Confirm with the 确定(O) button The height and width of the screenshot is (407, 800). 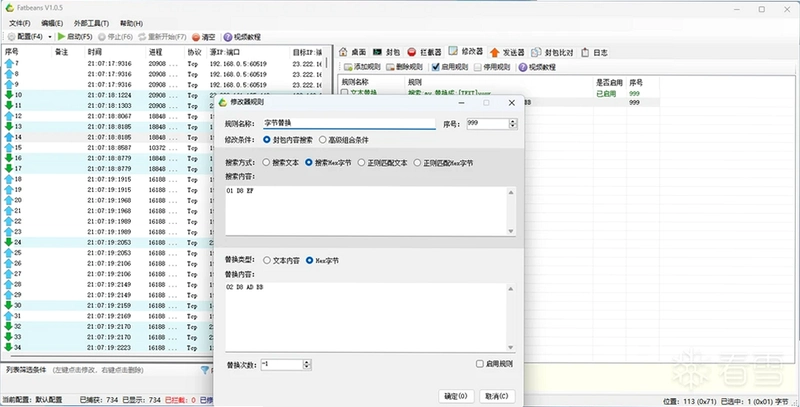click(x=456, y=396)
